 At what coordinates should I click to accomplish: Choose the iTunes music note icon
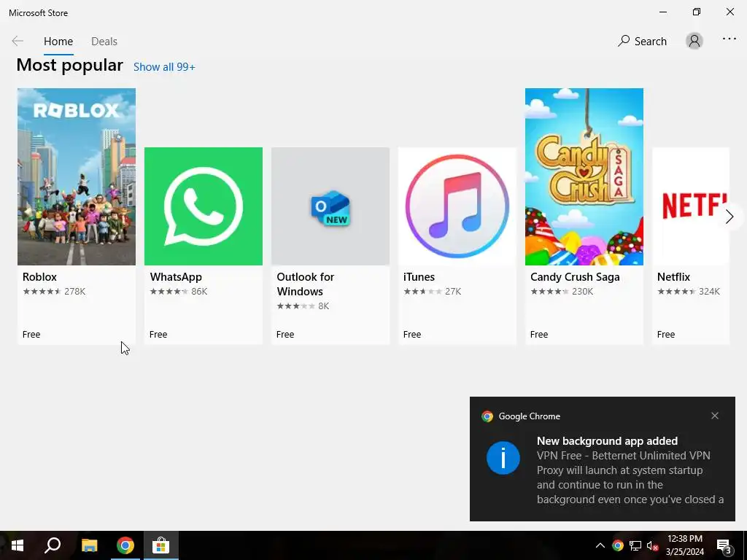[457, 206]
